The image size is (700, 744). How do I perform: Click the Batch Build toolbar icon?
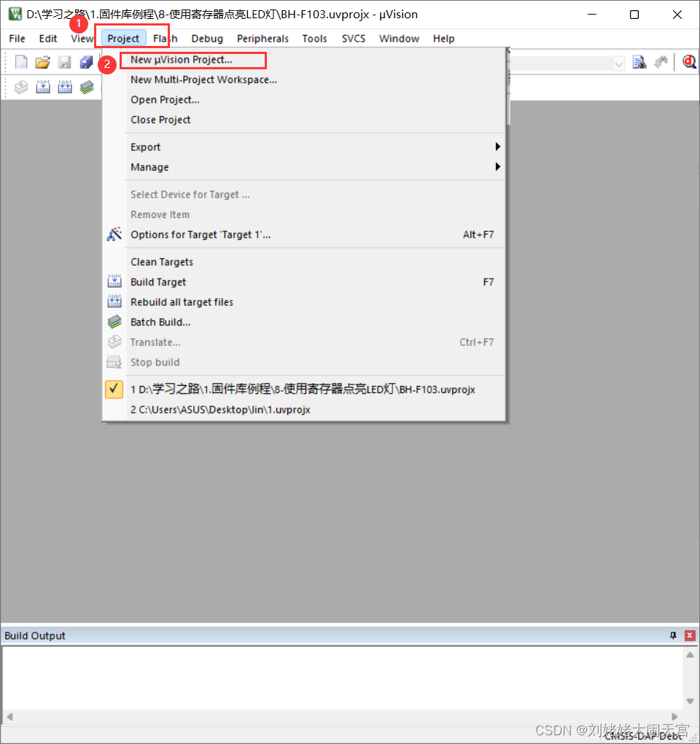(x=87, y=87)
